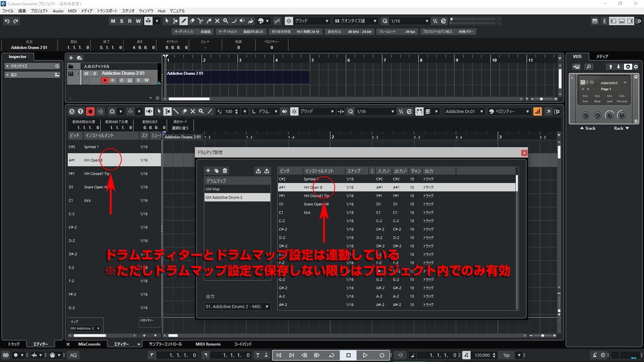
Task: Open the output dropdown 01. Addictive Drums 2 - MIDI
Action: [x=238, y=307]
